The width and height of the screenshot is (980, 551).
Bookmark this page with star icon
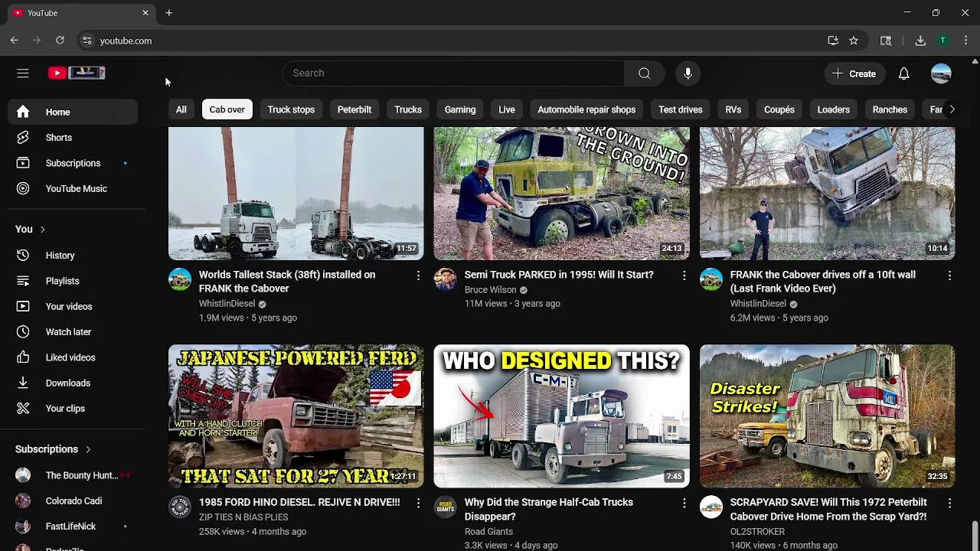(x=854, y=41)
